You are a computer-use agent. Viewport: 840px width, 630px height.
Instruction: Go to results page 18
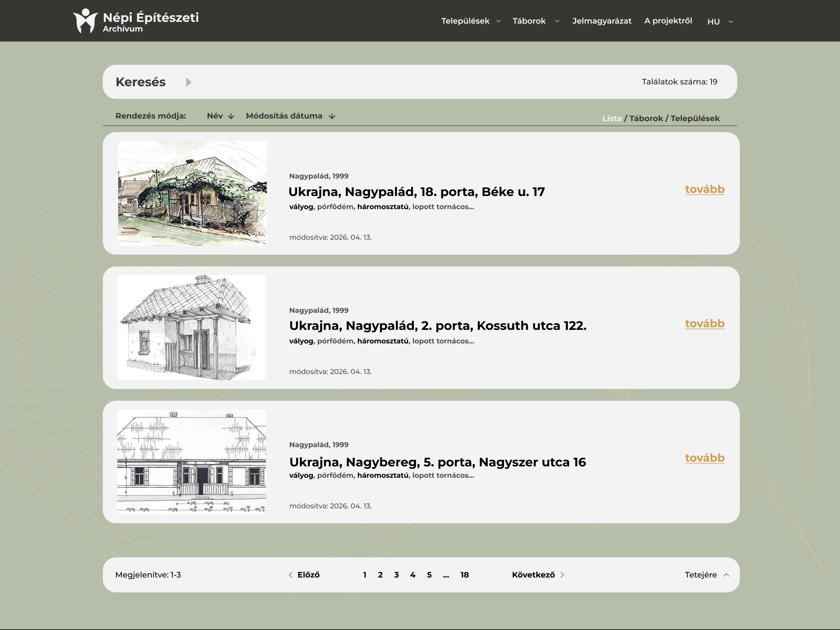465,575
